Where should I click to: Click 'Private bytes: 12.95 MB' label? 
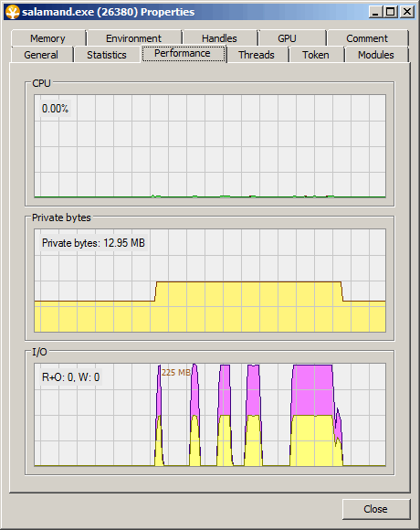pos(93,243)
